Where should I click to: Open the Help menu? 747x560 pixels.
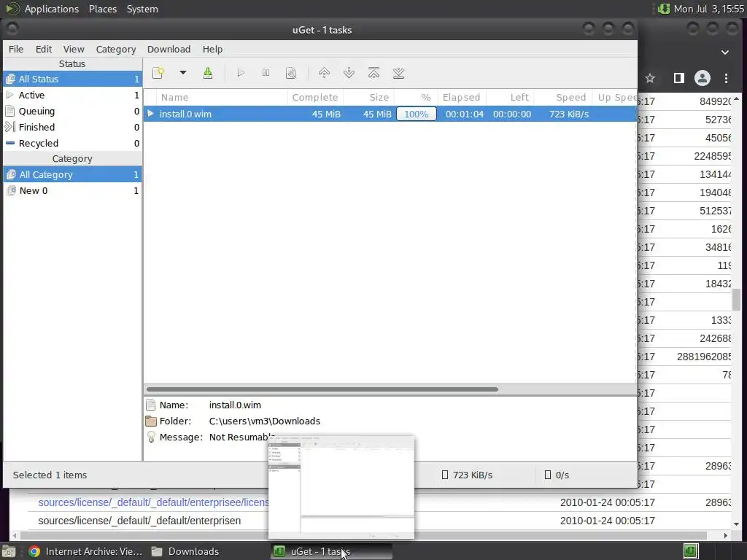pyautogui.click(x=212, y=49)
